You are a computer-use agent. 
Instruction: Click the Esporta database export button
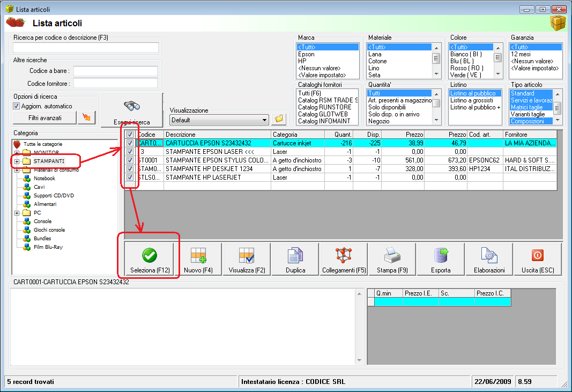[441, 259]
